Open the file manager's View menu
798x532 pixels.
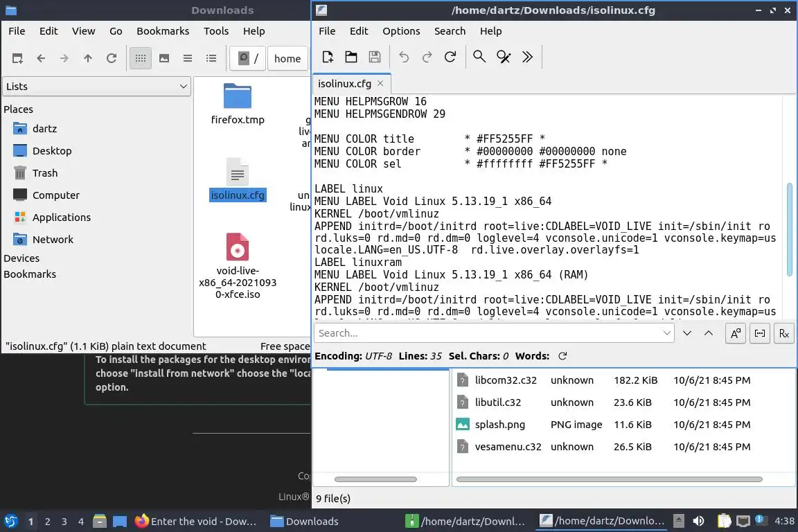(83, 31)
